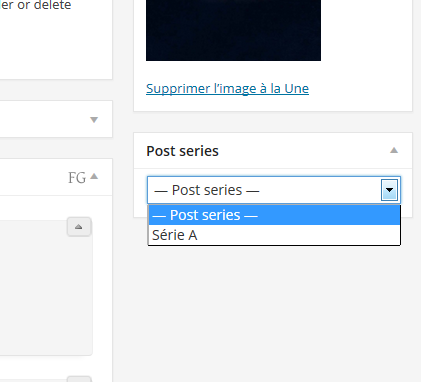Click empty header bar of collapsed panel
The width and height of the screenshot is (421, 382).
tap(43, 119)
